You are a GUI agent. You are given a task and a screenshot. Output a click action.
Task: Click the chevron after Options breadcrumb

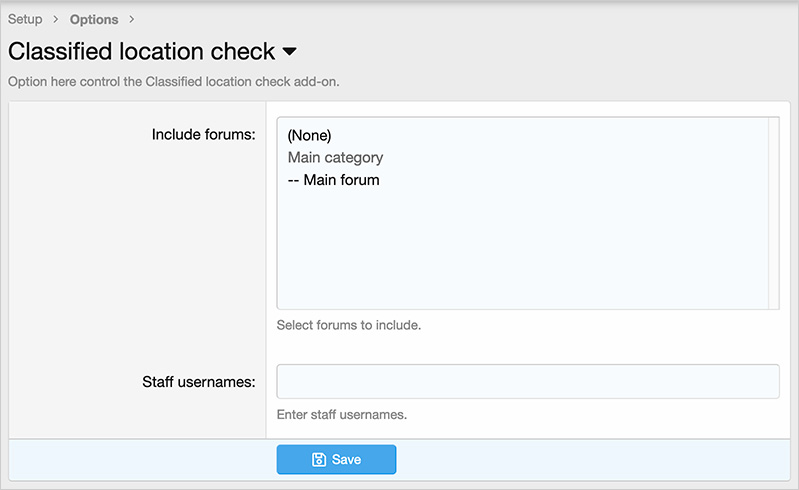[132, 19]
